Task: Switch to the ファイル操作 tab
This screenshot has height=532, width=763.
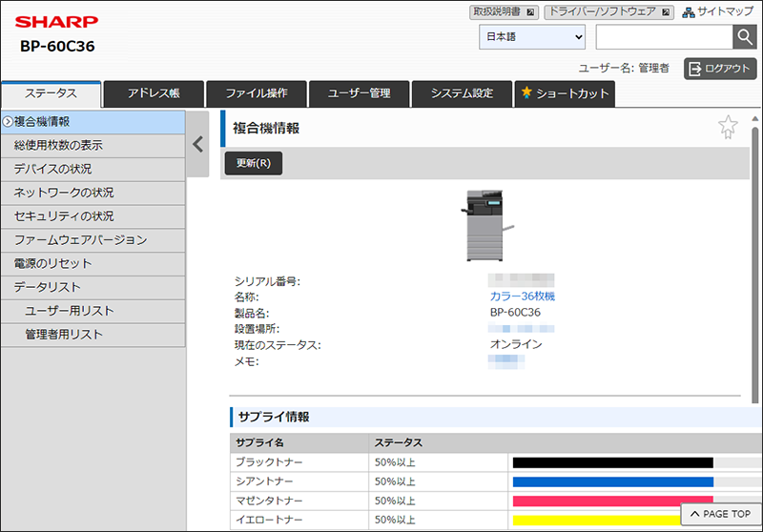Action: point(257,93)
